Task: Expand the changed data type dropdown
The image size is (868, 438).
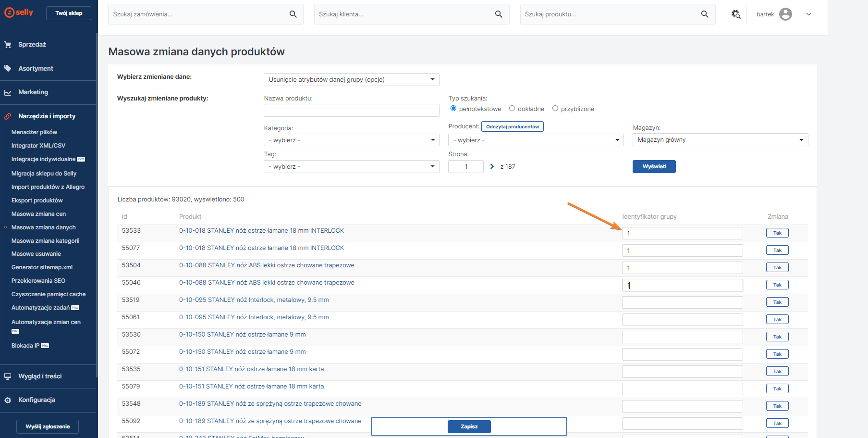Action: [x=351, y=80]
